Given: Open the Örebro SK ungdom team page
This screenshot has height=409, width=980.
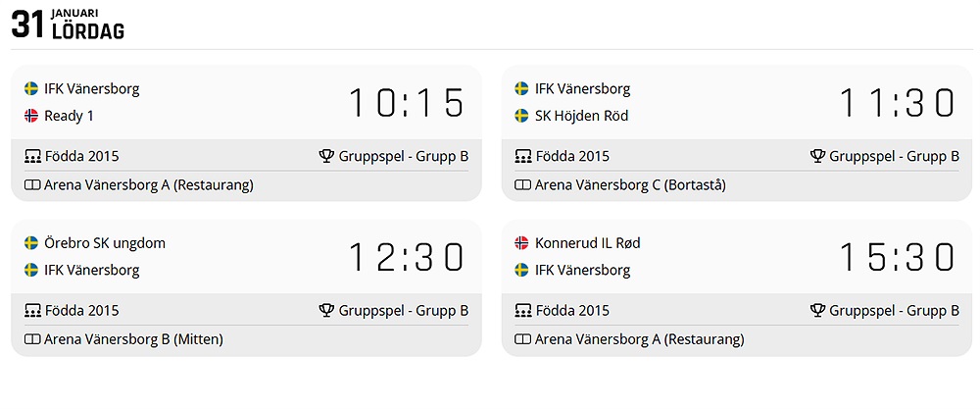Looking at the screenshot, I should coord(105,243).
